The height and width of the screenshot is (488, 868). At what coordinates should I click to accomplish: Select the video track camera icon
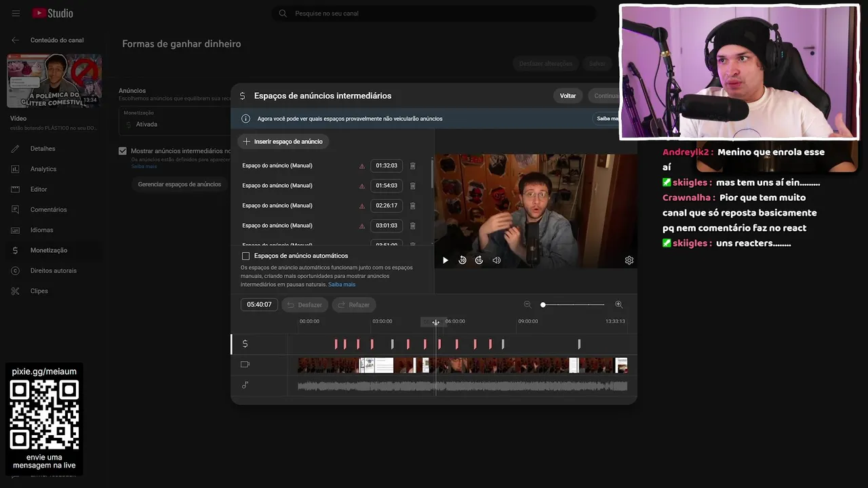(245, 365)
